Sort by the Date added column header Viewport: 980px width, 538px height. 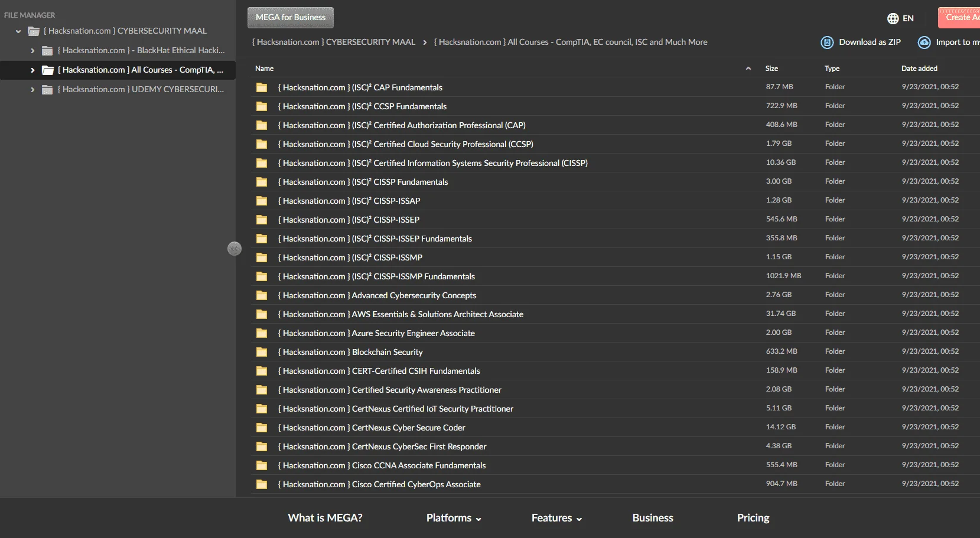[919, 69]
